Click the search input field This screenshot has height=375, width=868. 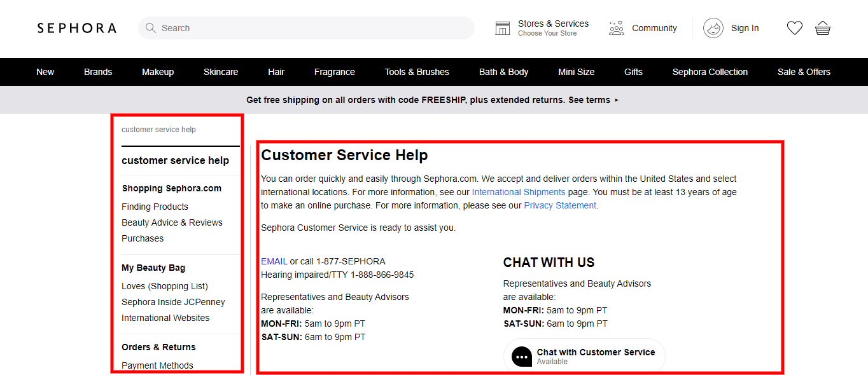click(306, 28)
